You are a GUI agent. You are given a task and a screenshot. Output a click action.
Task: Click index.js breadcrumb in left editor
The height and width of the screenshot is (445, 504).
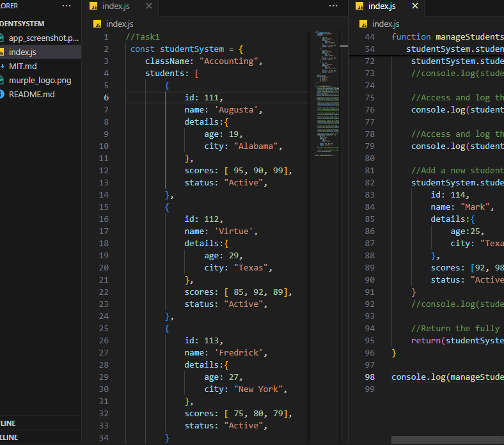pyautogui.click(x=120, y=24)
